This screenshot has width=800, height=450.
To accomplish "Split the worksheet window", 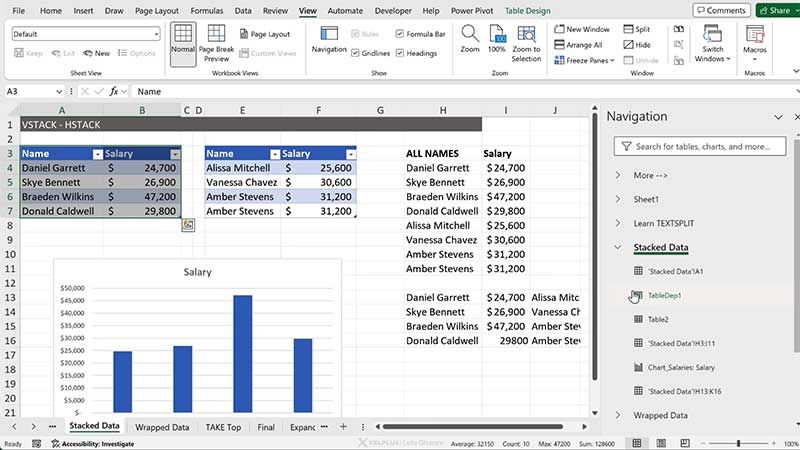I will pos(637,29).
